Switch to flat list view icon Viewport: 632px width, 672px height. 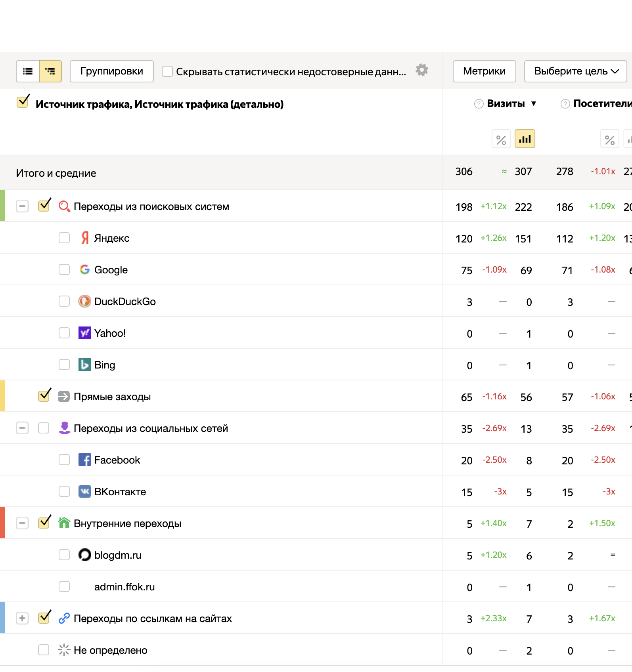point(28,71)
